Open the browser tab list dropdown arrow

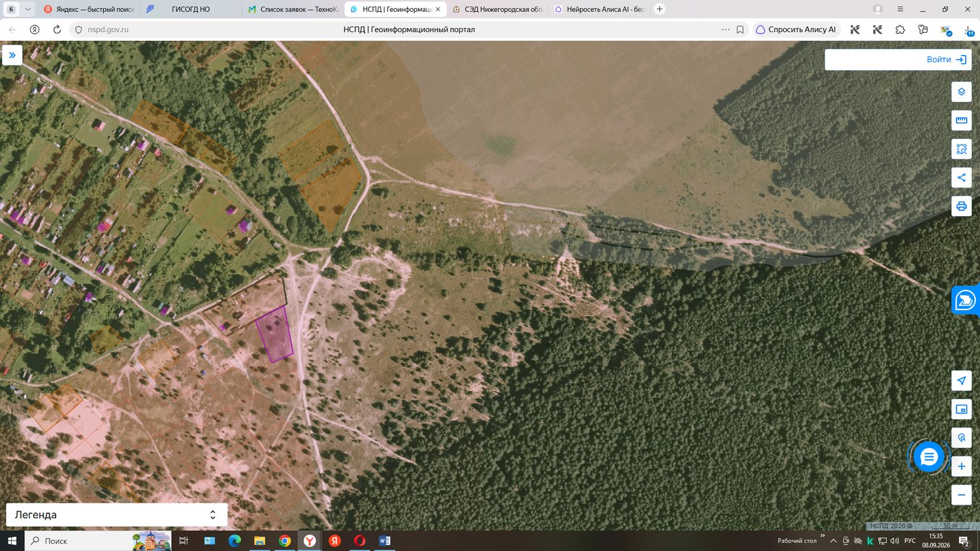(27, 9)
